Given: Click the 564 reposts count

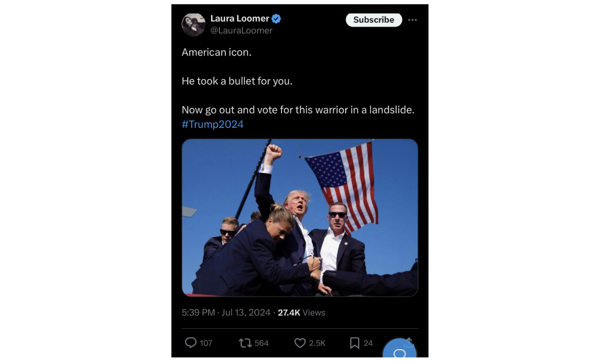Looking at the screenshot, I should pos(261,343).
